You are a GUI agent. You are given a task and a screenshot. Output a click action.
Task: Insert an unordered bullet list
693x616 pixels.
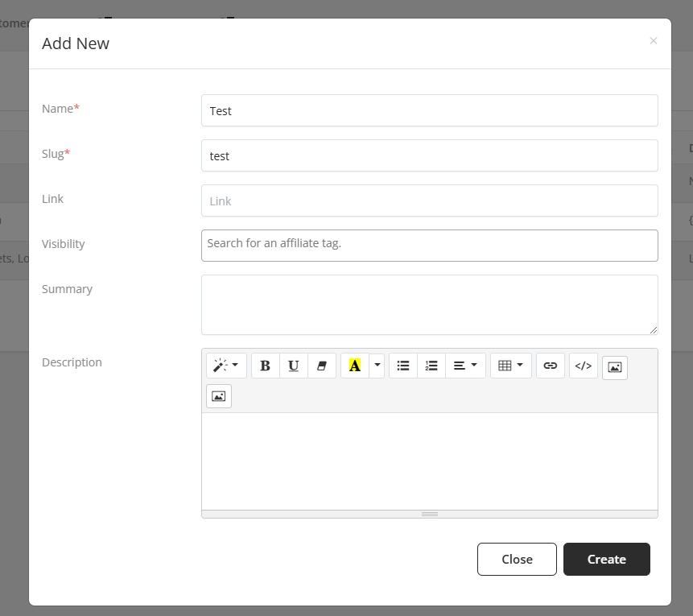point(403,366)
